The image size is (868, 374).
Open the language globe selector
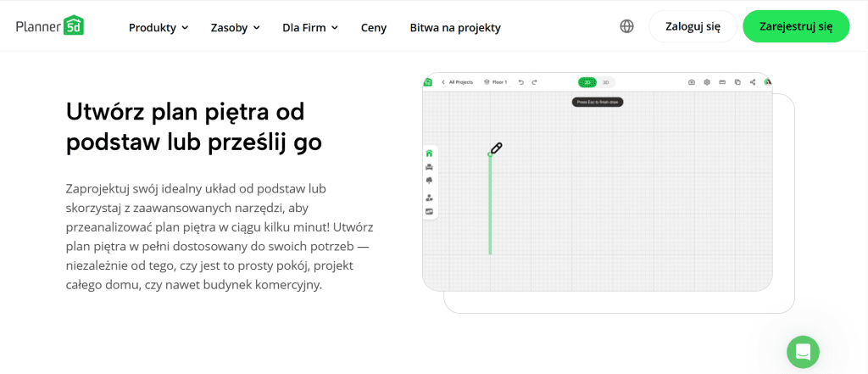pos(626,26)
